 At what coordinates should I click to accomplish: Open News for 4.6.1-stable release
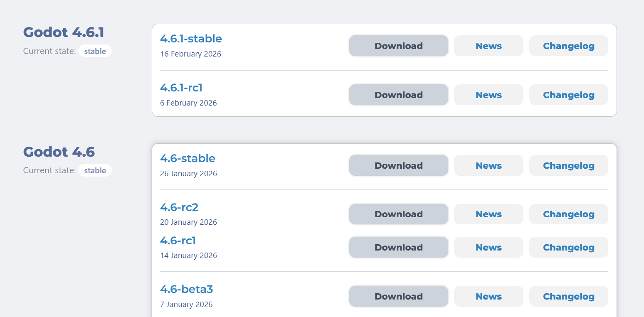(x=489, y=46)
